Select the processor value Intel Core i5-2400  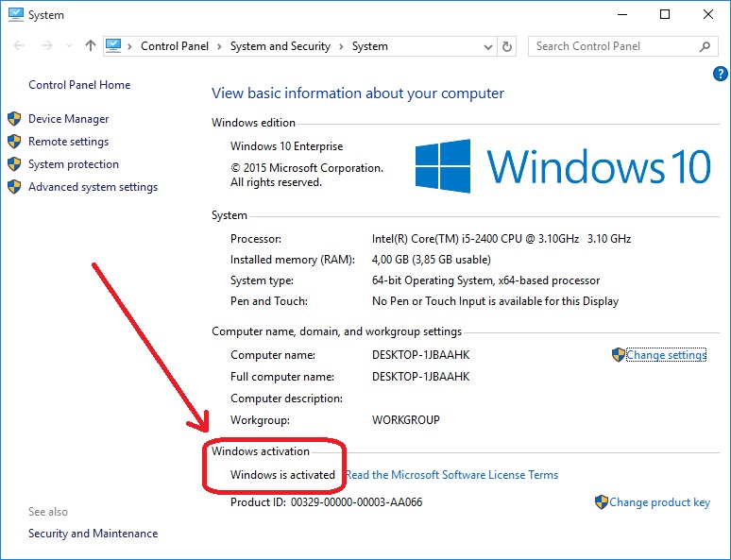pos(501,239)
